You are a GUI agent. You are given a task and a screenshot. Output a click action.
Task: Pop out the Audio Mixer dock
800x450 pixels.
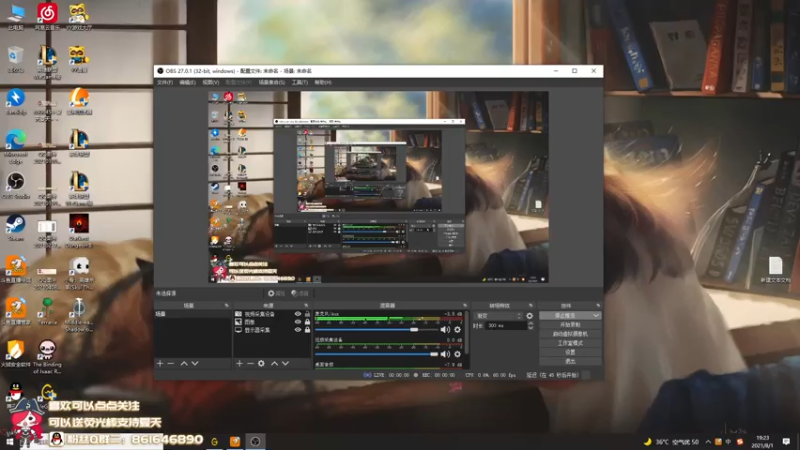465,305
